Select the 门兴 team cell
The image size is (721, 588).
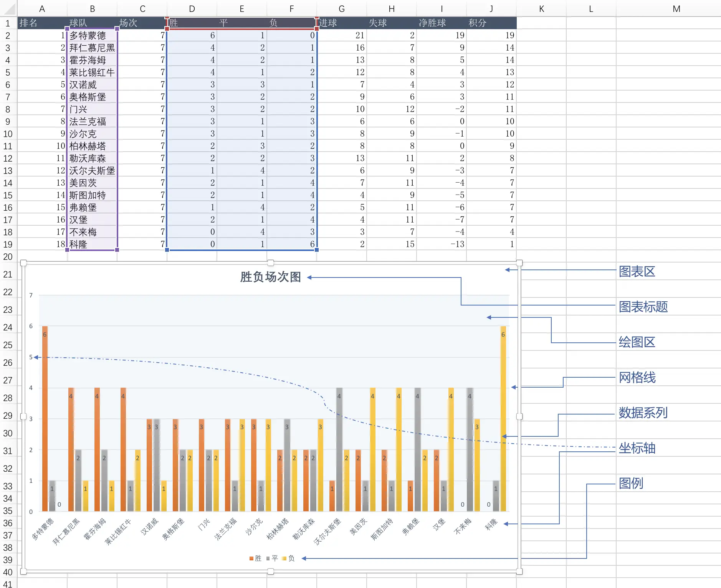92,109
